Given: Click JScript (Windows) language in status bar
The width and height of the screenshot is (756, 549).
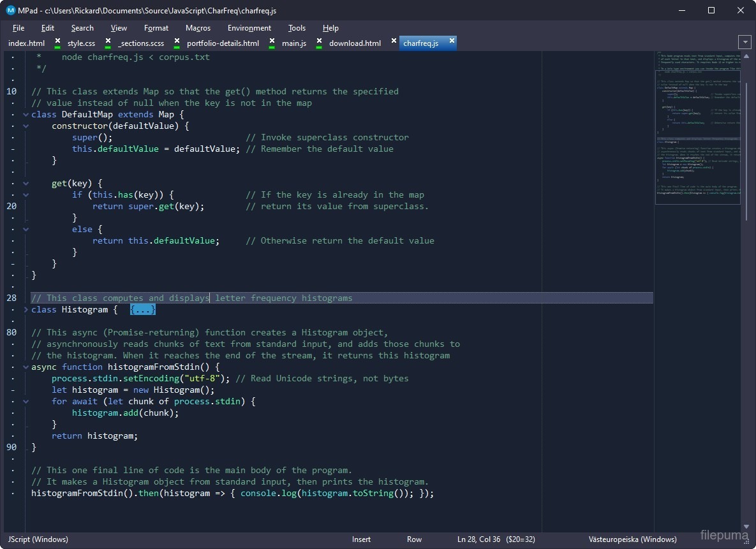Looking at the screenshot, I should (x=38, y=539).
